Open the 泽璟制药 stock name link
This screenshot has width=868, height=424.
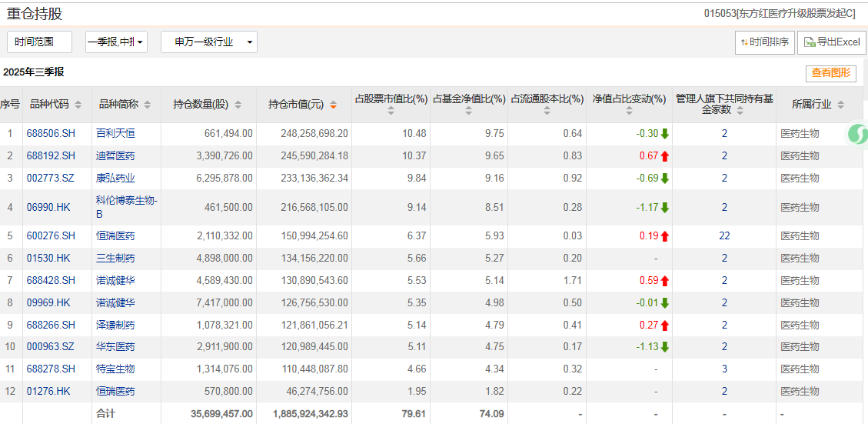tap(115, 325)
